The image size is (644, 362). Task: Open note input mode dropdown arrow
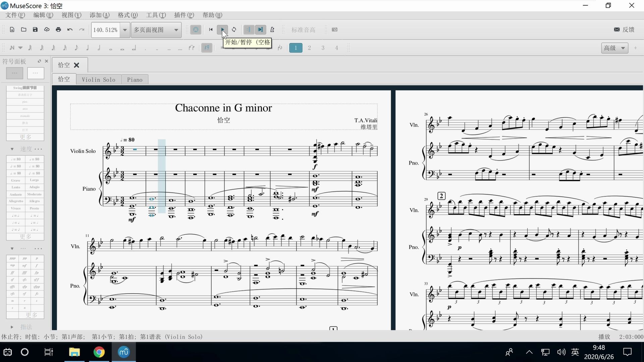(x=20, y=48)
